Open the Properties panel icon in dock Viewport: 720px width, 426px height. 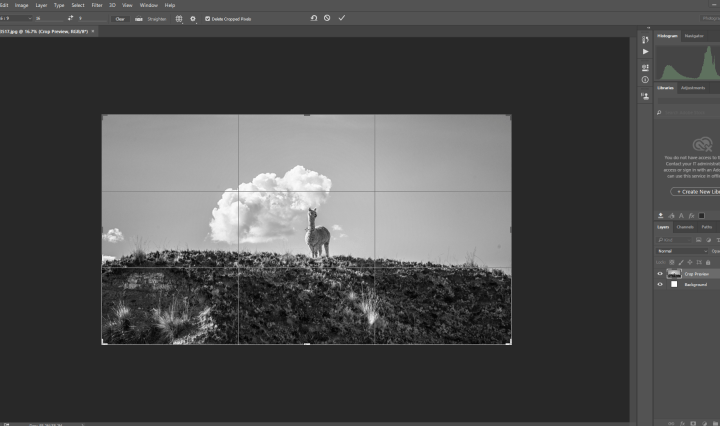tap(645, 67)
